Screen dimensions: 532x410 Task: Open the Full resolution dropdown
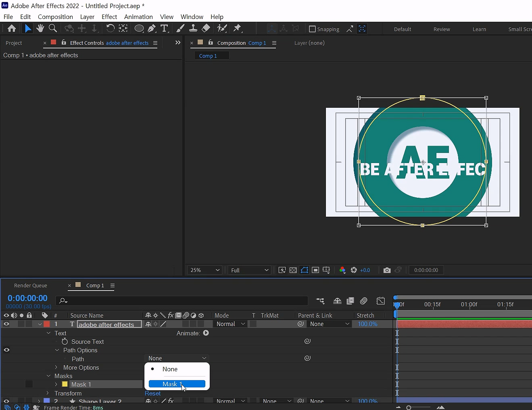250,270
